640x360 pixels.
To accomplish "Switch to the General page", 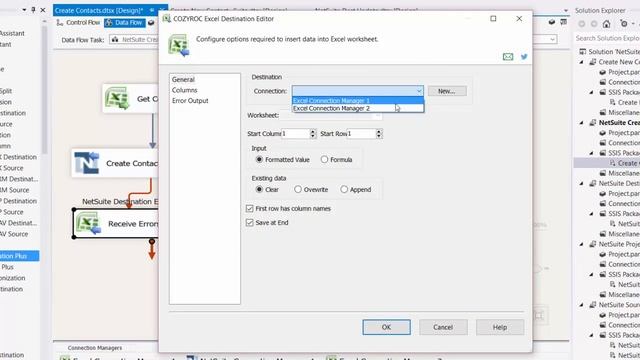I will pyautogui.click(x=183, y=80).
